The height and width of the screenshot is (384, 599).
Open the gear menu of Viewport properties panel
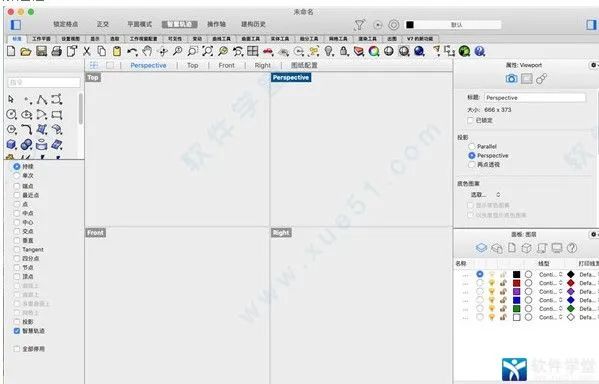[594, 65]
